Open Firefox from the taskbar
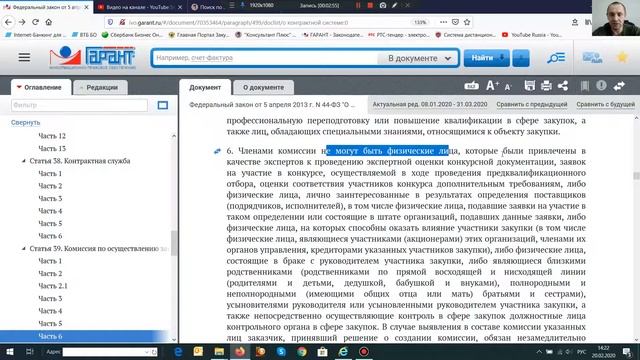 tap(240, 351)
